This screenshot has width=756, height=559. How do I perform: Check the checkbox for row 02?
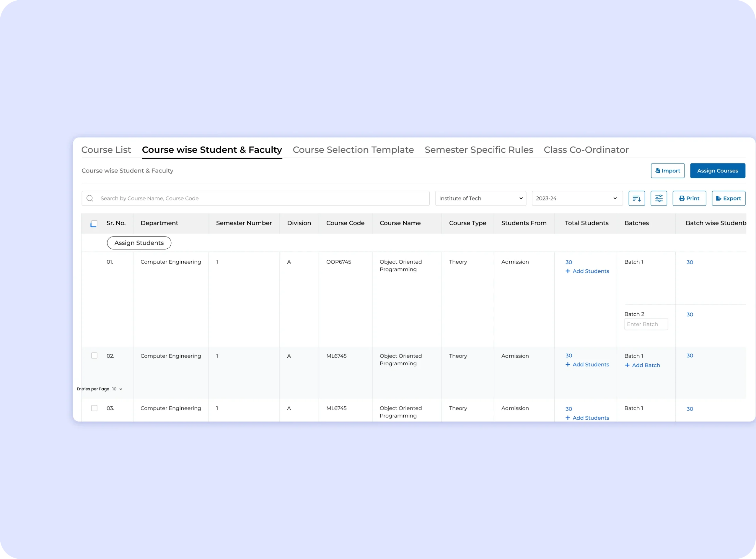click(x=94, y=355)
